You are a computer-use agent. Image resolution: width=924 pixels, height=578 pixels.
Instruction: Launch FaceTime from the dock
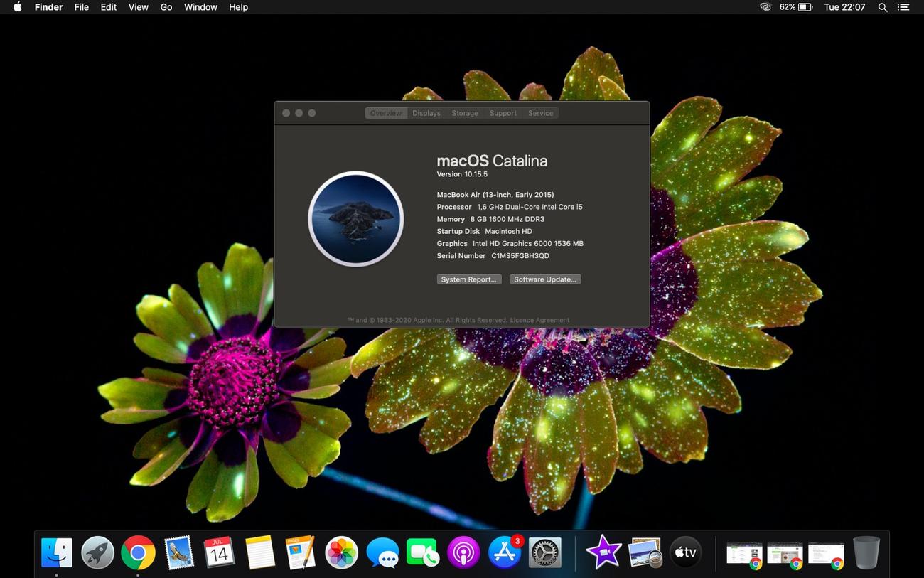click(x=423, y=552)
